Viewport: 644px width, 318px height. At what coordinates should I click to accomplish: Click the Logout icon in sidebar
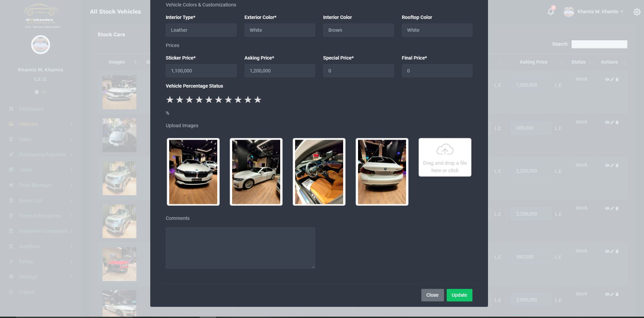point(11,292)
